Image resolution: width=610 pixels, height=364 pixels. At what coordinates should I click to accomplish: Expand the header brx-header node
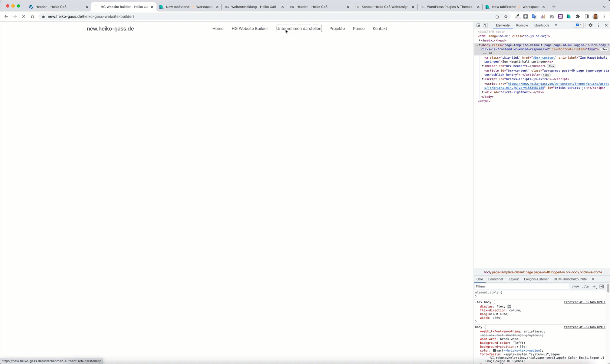[x=483, y=66]
